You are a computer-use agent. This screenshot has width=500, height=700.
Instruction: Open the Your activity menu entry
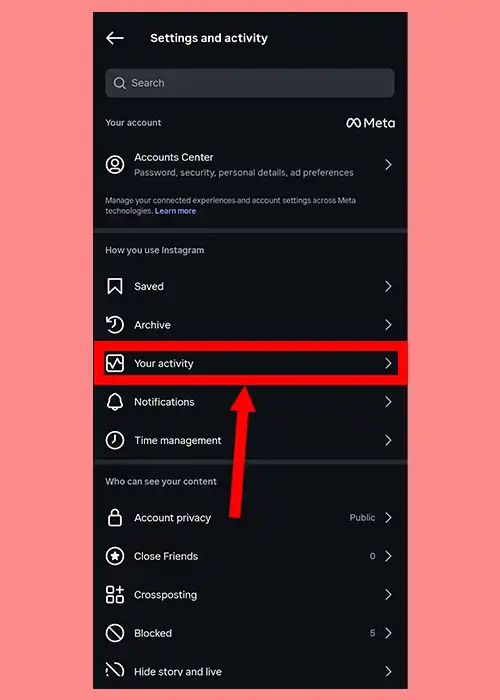coord(250,363)
